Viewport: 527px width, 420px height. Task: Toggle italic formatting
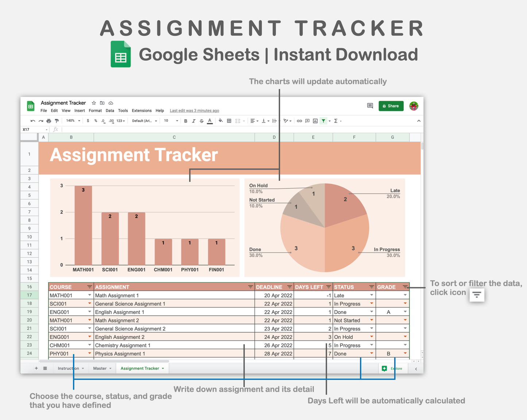point(194,121)
